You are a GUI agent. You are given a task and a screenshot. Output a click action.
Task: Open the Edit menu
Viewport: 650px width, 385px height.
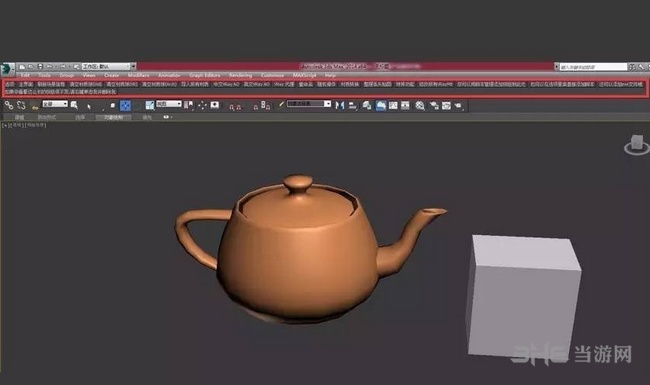[x=25, y=75]
